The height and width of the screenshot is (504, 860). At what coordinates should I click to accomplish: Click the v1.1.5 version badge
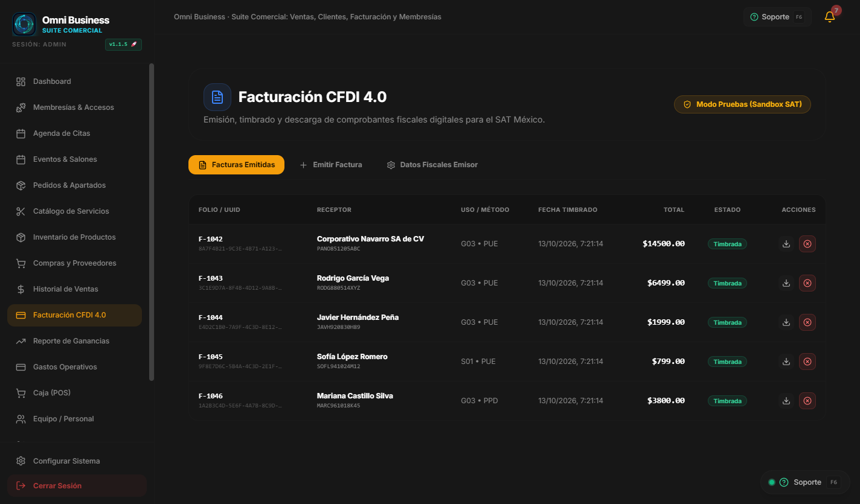pos(123,45)
